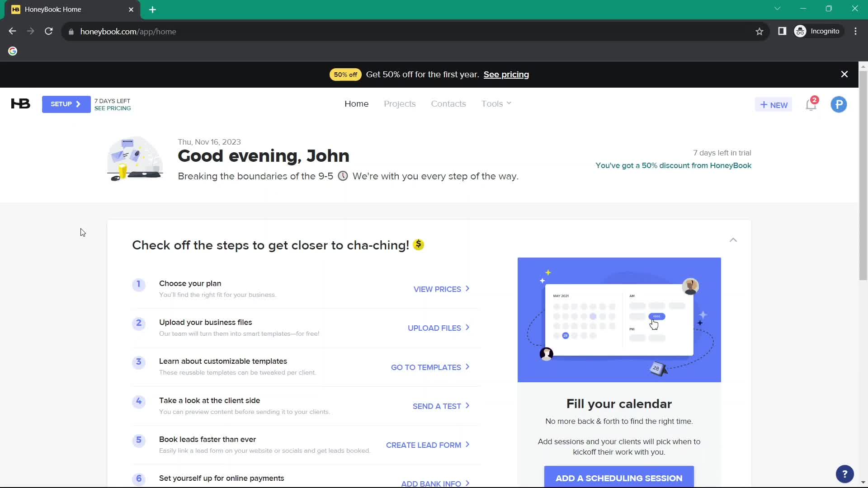Click the Google bookmark icon
868x488 pixels.
[13, 51]
